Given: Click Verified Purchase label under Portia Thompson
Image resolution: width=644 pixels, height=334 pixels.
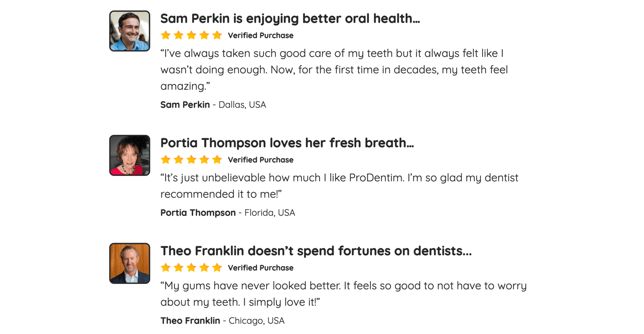Looking at the screenshot, I should click(261, 160).
